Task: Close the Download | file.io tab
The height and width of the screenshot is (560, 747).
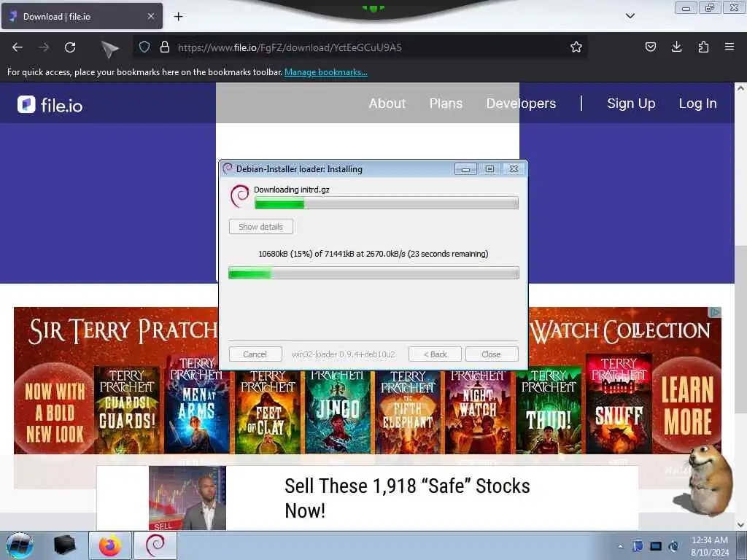Action: 150,16
